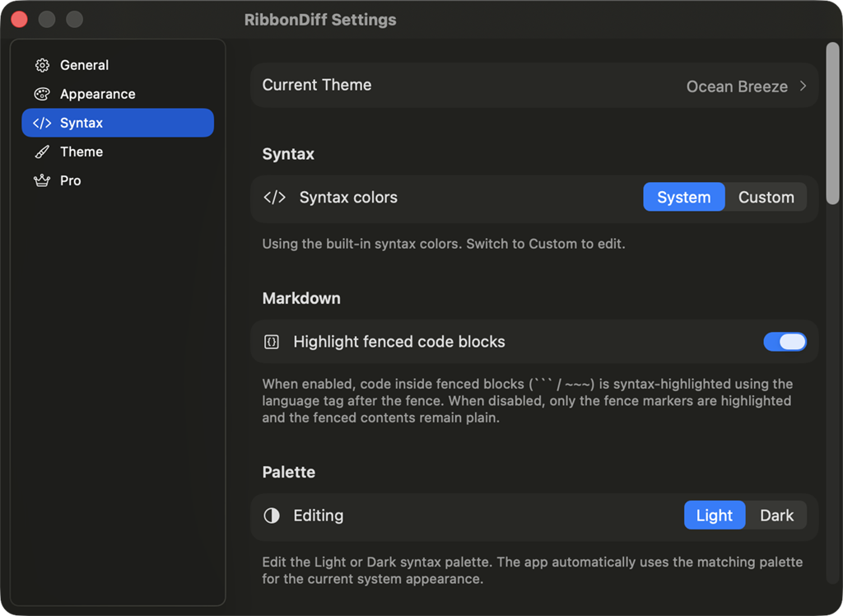Click the code icon in Syntax colors row
The width and height of the screenshot is (843, 616).
(x=274, y=198)
